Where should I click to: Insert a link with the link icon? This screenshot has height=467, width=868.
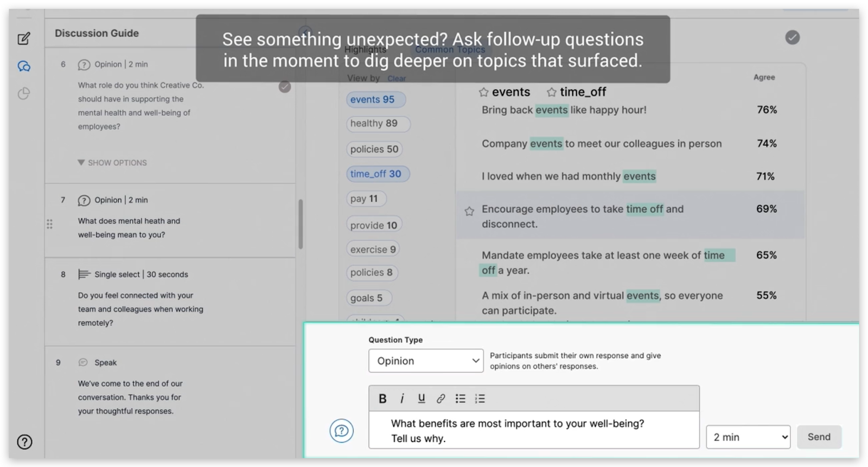[441, 399]
